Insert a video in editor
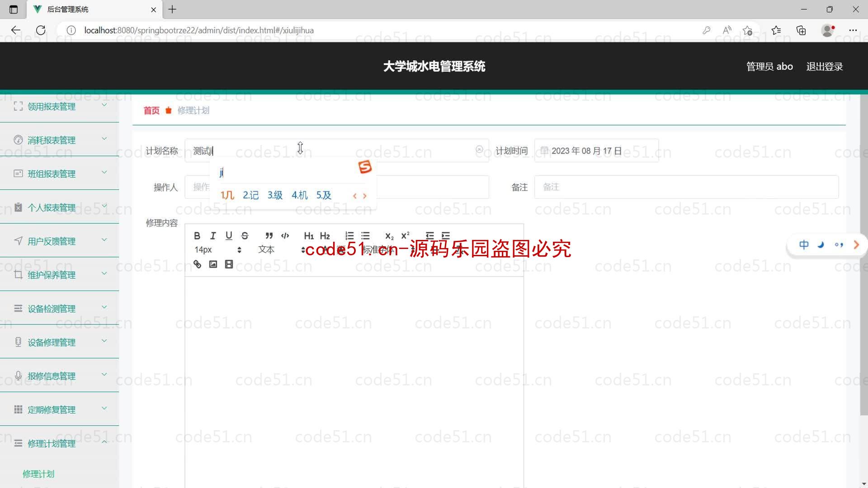Image resolution: width=868 pixels, height=488 pixels. pyautogui.click(x=229, y=264)
